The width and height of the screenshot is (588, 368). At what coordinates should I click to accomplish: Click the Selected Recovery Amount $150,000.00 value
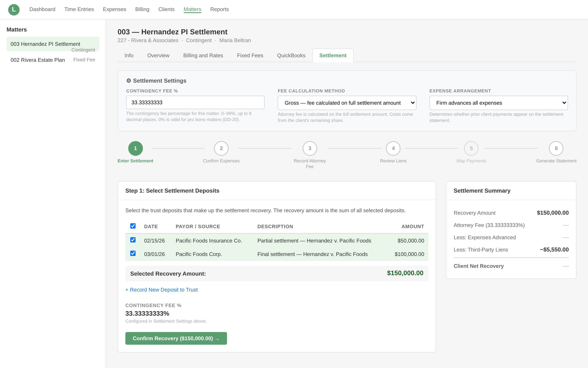405,273
